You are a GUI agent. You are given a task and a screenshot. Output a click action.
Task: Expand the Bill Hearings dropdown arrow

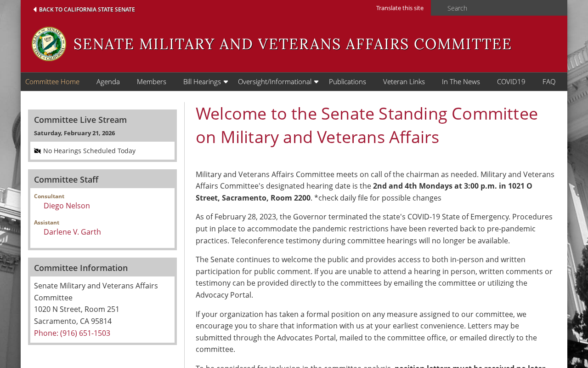coord(226,82)
